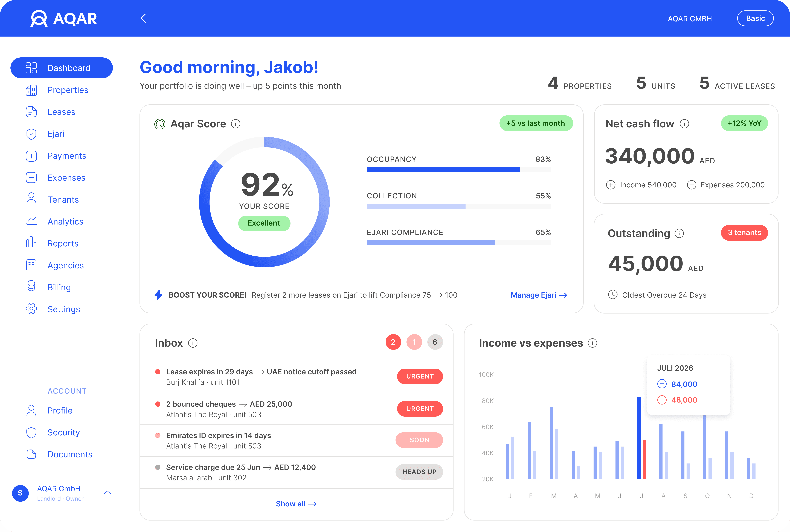
Task: Open the Emirates ID expires in 14 days message
Action: pos(296,440)
